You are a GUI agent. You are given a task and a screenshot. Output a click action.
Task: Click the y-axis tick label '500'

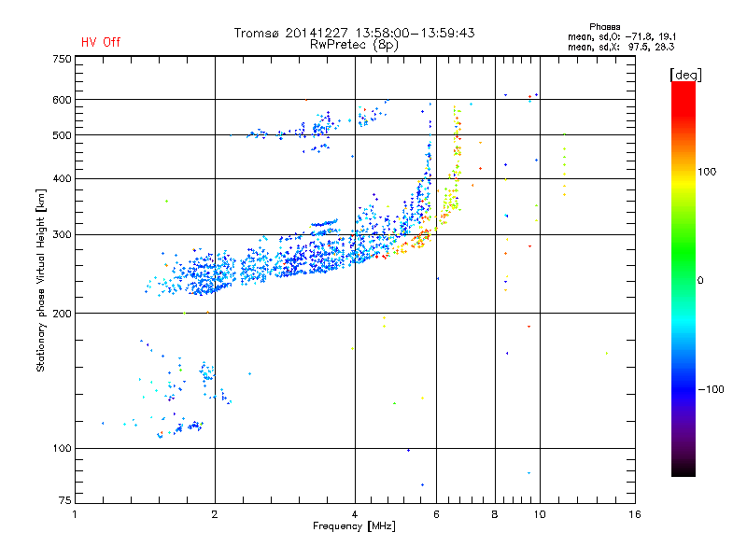pos(62,135)
